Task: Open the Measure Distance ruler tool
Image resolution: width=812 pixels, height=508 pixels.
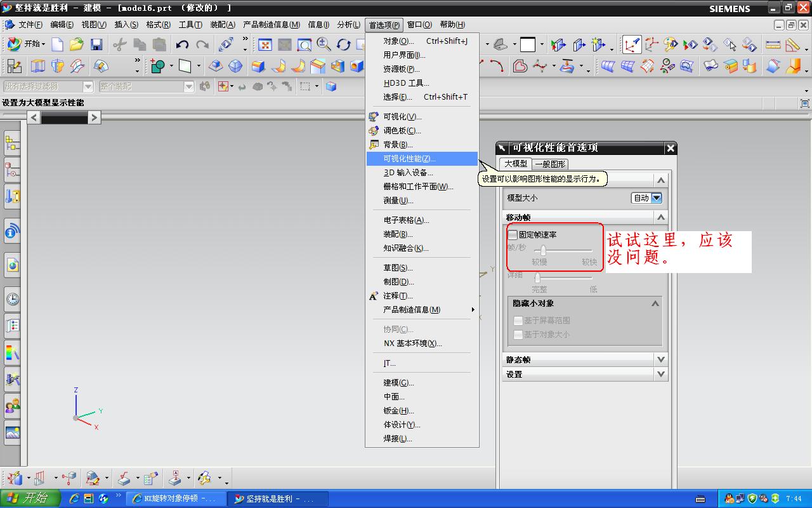Action: pyautogui.click(x=773, y=44)
